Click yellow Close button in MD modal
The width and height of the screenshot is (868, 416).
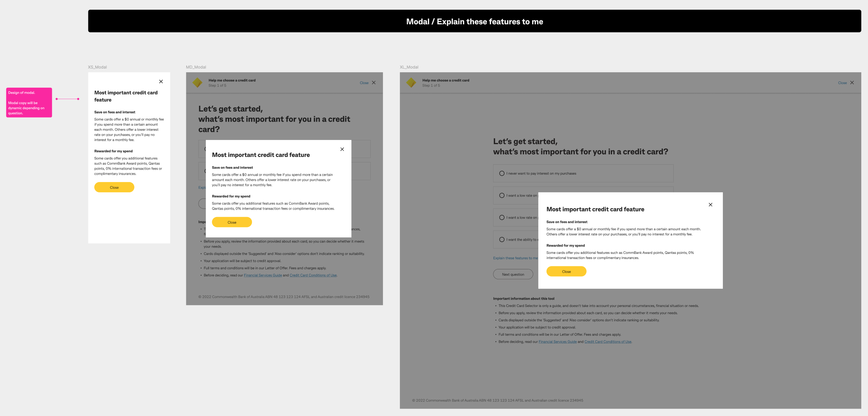tap(232, 222)
